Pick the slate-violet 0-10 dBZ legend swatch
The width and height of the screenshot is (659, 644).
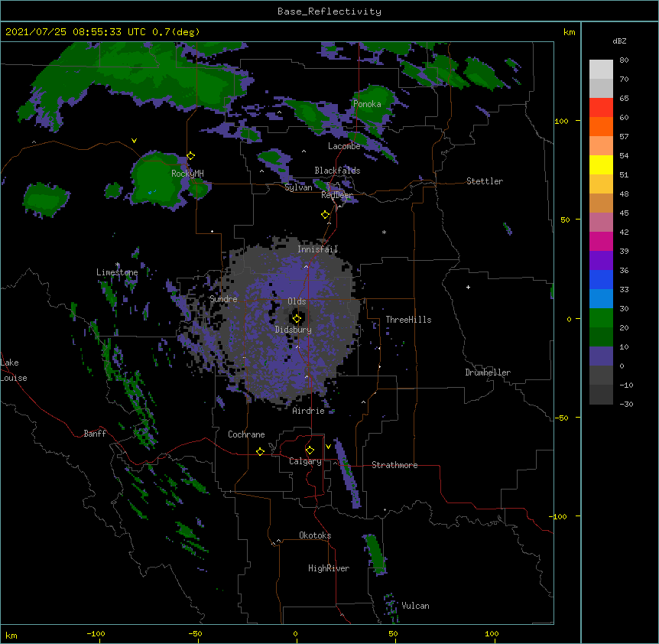[x=601, y=356]
